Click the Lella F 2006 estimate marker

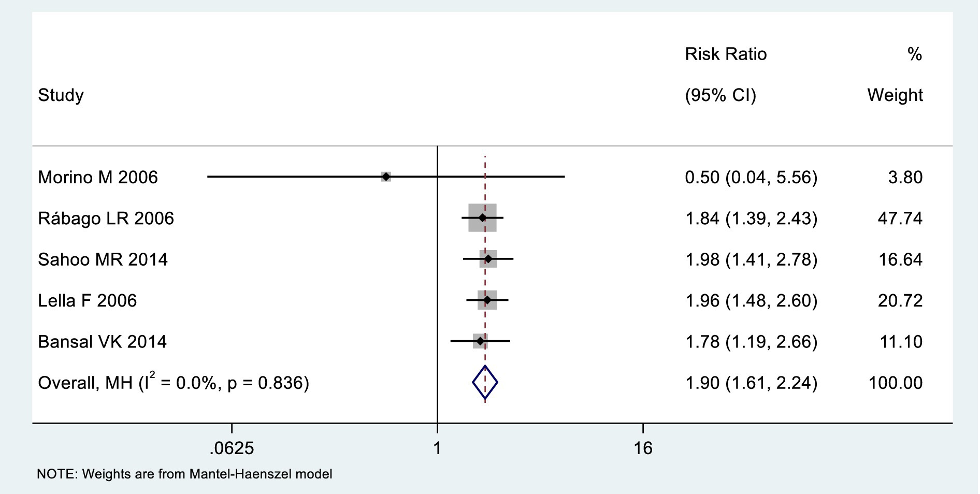tap(487, 300)
